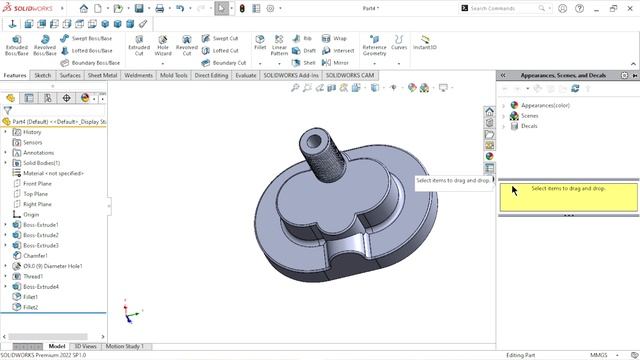Screen dimensions: 640x360
Task: Switch to the Sheet Metal ribbon tab
Action: 102,76
